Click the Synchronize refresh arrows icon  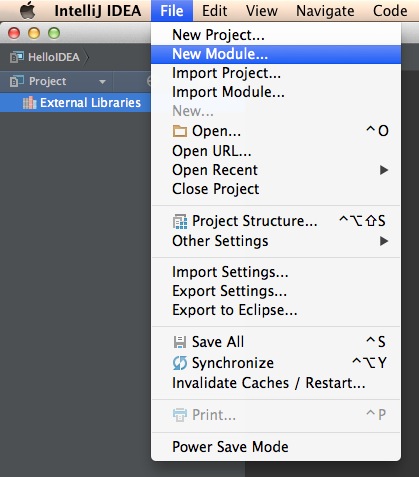pos(180,363)
